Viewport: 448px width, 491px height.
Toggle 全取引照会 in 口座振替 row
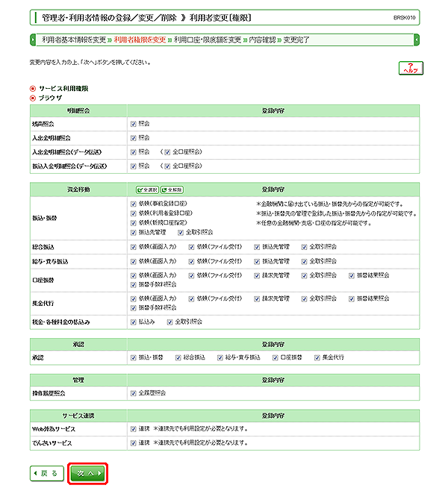[304, 275]
